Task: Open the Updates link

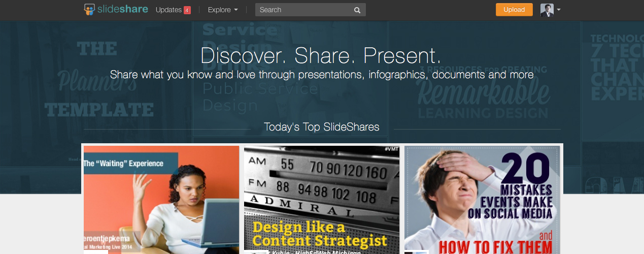Action: pos(168,10)
